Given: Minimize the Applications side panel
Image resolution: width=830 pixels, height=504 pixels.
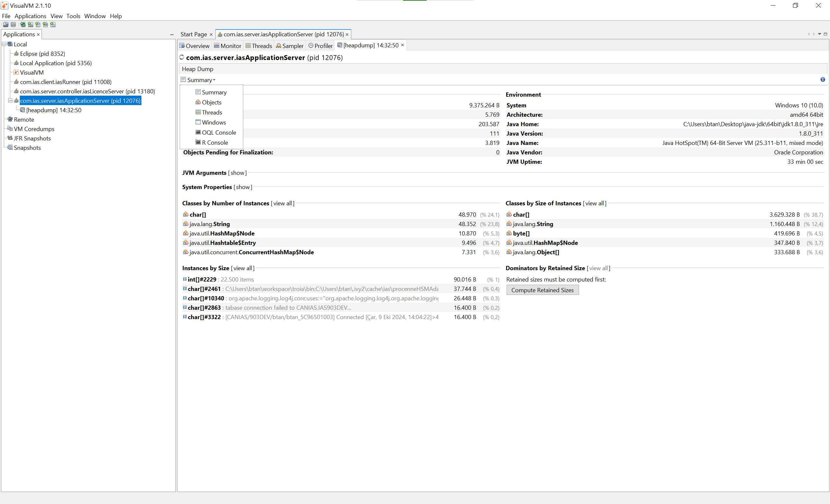Looking at the screenshot, I should (x=172, y=34).
